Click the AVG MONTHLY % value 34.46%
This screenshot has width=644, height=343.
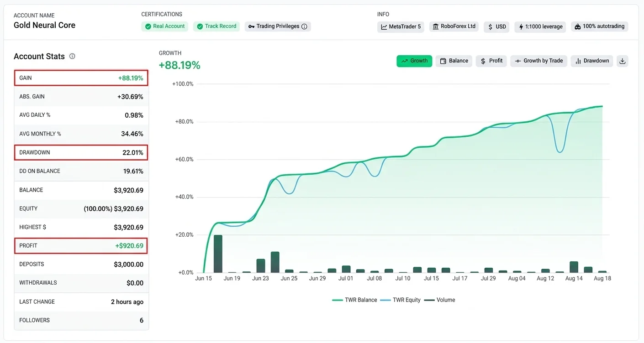tap(132, 134)
